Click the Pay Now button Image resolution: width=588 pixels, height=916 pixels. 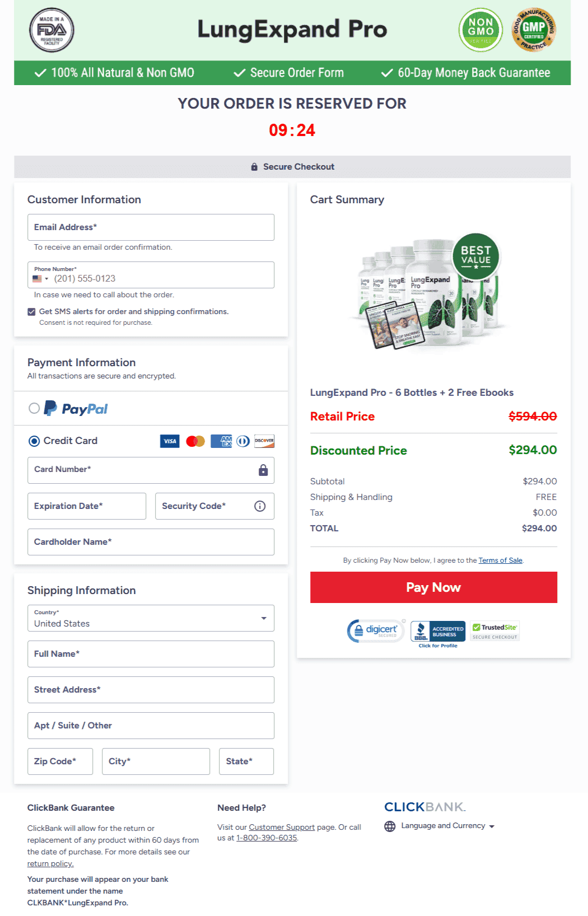433,587
